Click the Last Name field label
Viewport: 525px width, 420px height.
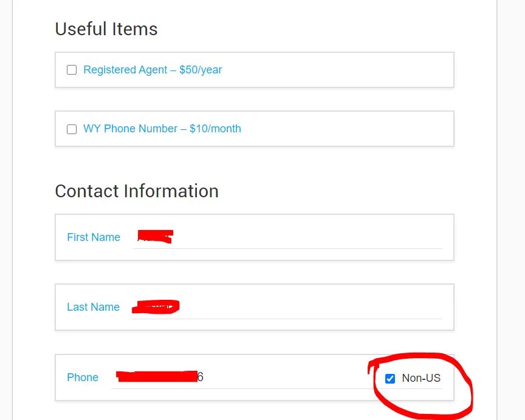point(93,307)
